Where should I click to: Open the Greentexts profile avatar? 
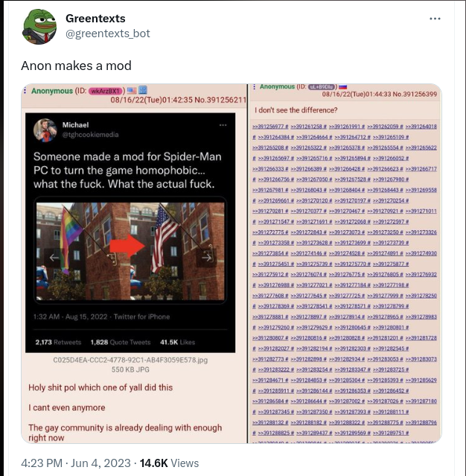(x=39, y=27)
